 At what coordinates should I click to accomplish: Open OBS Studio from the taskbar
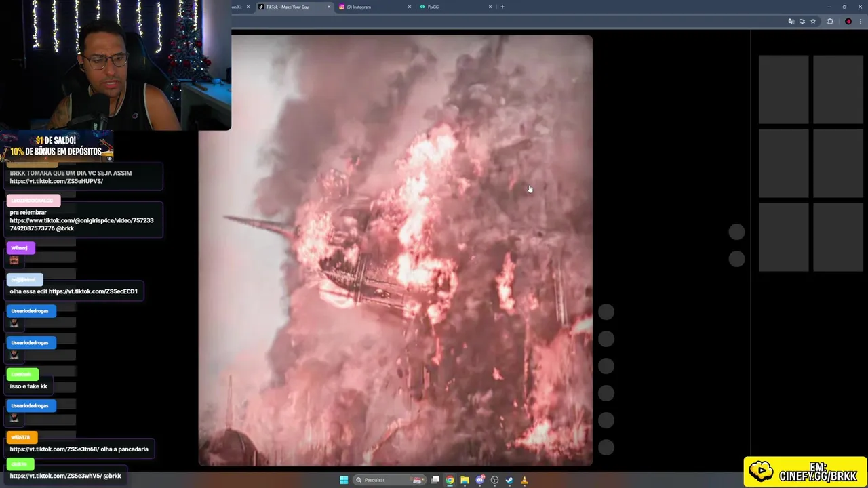pos(494,480)
